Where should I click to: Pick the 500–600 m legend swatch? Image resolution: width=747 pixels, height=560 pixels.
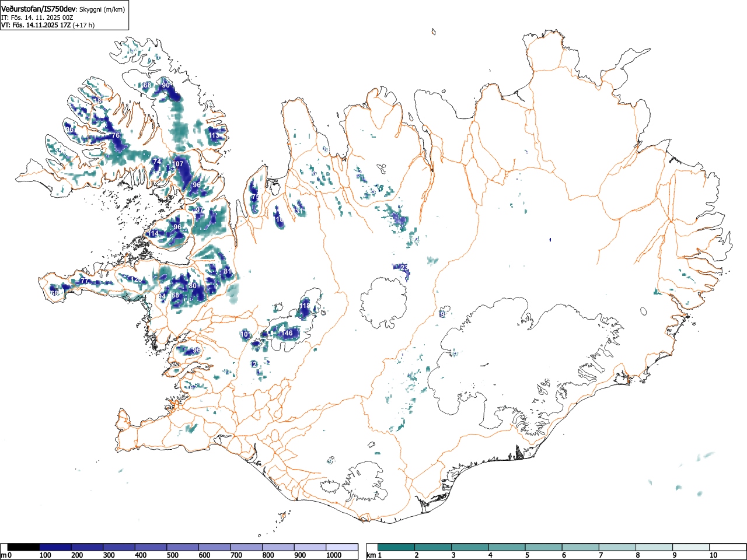[183, 547]
